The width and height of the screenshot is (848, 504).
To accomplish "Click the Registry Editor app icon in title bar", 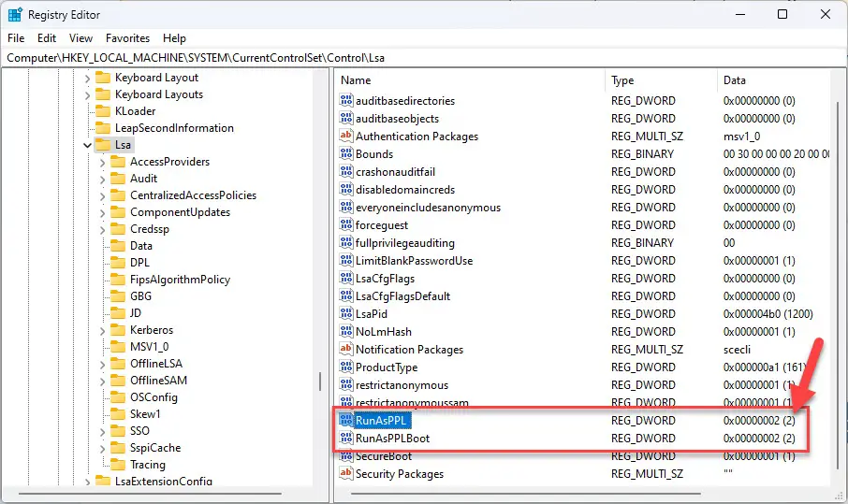I will tap(15, 15).
